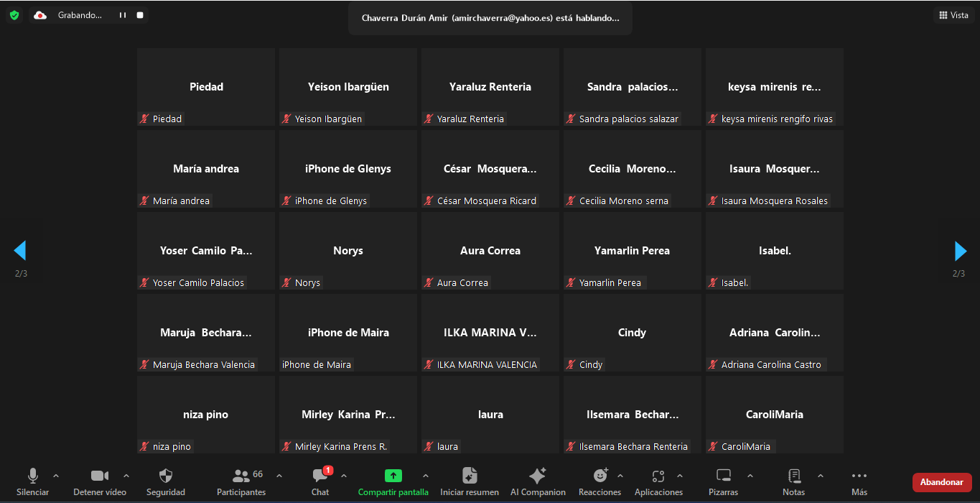Open the Participantes panel
This screenshot has height=503, width=980.
point(241,476)
